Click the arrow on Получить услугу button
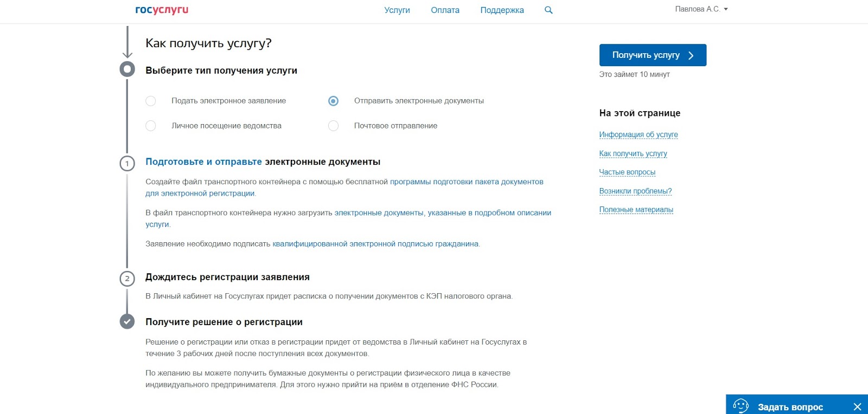This screenshot has width=868, height=414. [x=691, y=55]
